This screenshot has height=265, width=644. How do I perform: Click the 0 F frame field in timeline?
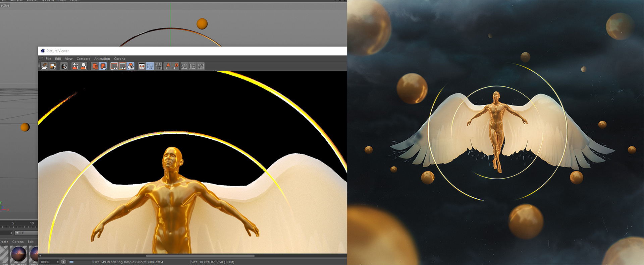point(26,233)
